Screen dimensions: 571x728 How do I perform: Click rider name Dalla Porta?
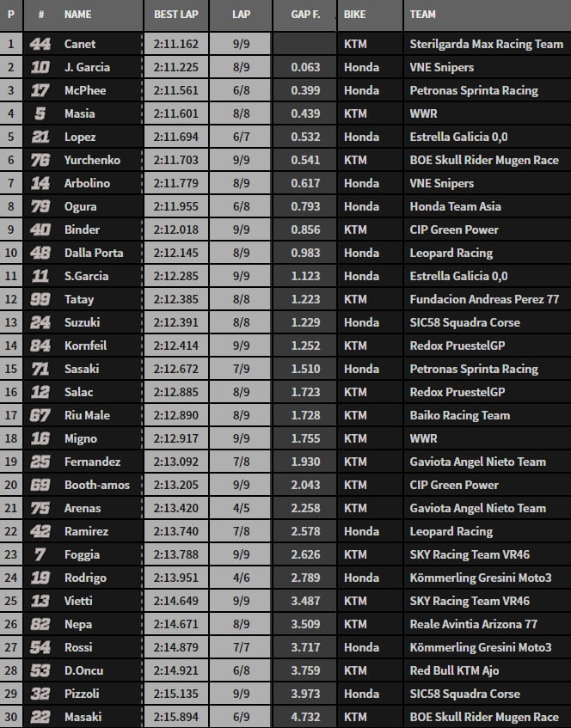[94, 253]
